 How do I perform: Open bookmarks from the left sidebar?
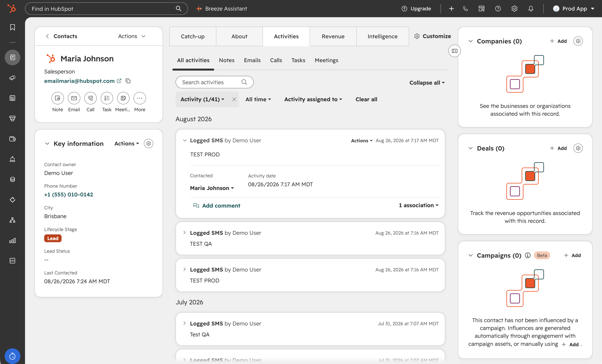[13, 27]
